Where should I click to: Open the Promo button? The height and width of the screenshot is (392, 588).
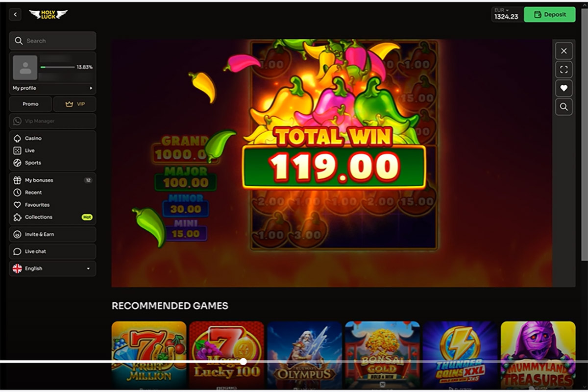[x=30, y=104]
